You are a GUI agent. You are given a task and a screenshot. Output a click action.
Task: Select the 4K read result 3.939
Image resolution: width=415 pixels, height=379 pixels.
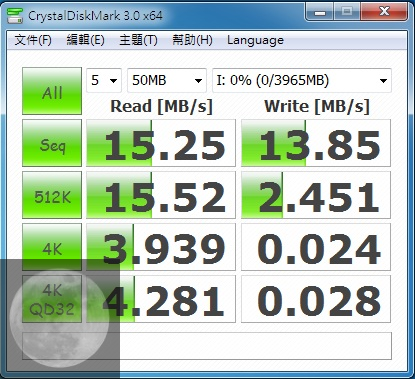(x=161, y=247)
